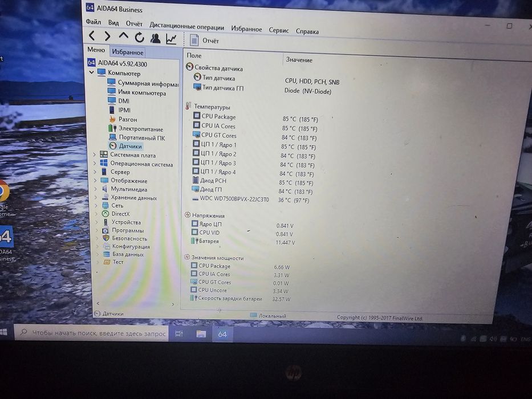The height and width of the screenshot is (399, 532).
Task: Open the IPMI tree item
Action: [x=119, y=110]
